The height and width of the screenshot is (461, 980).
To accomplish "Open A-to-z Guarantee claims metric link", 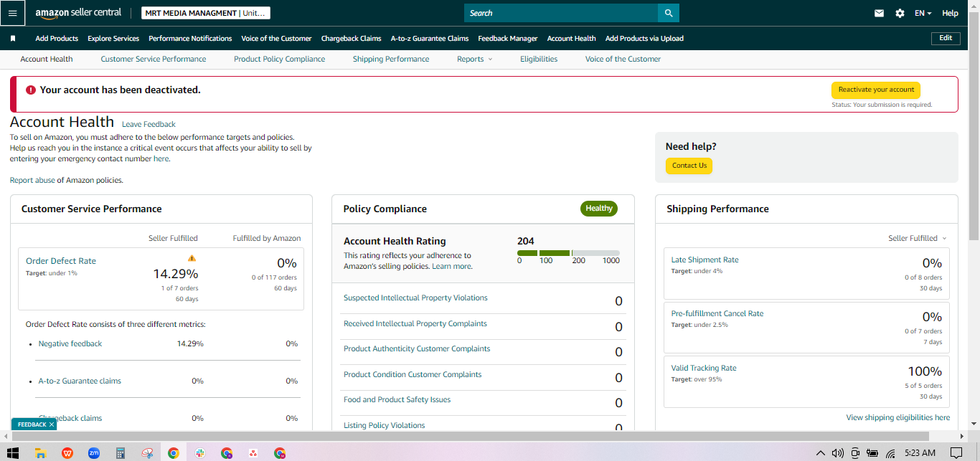I will 80,381.
